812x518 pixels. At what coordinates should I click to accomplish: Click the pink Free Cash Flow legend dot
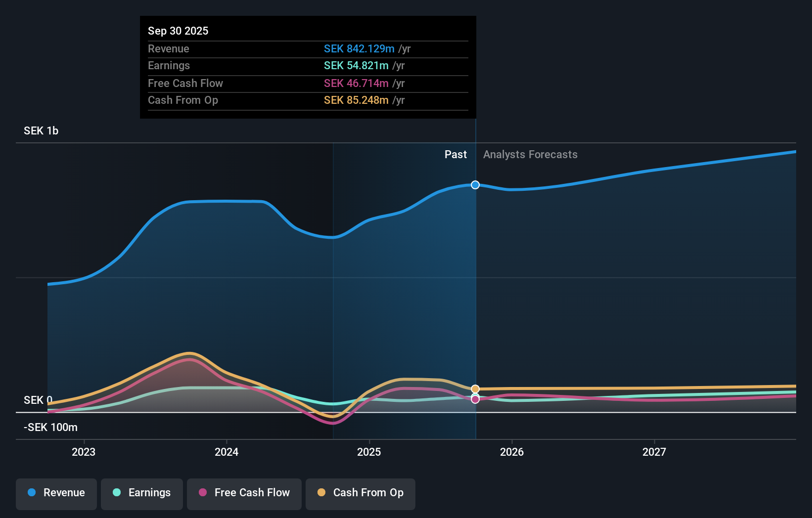(203, 493)
